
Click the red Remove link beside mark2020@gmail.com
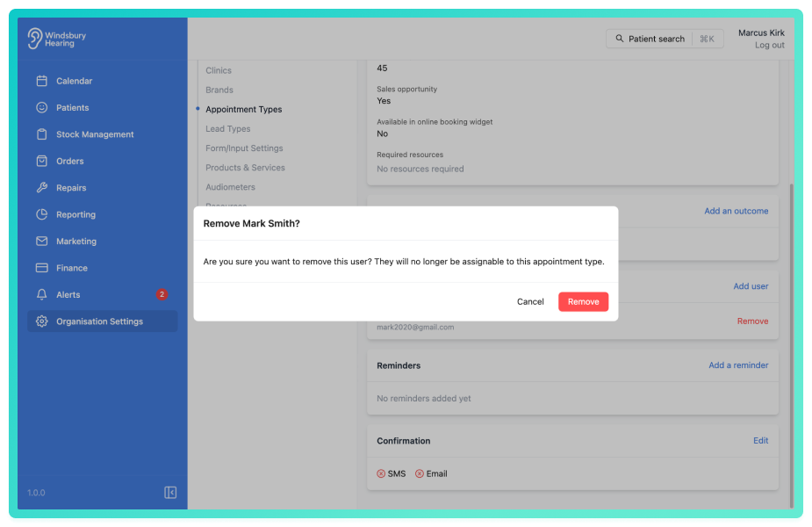[x=752, y=321]
